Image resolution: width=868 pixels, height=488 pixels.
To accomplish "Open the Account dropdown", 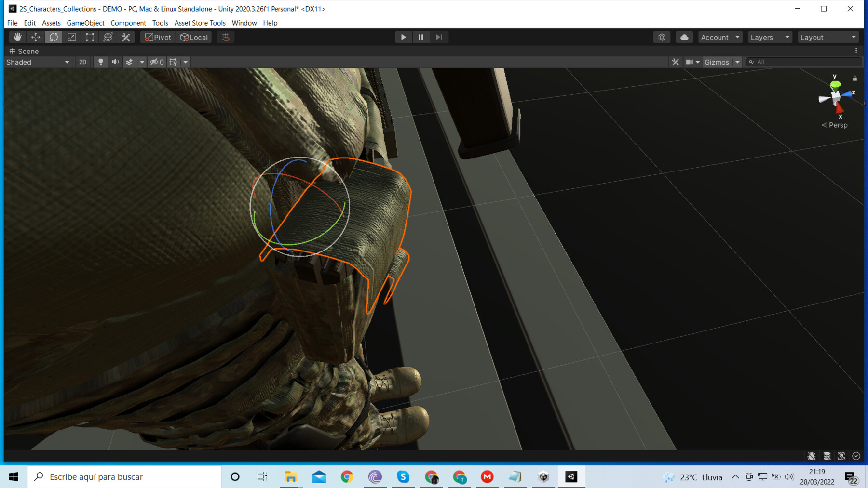I will (720, 37).
